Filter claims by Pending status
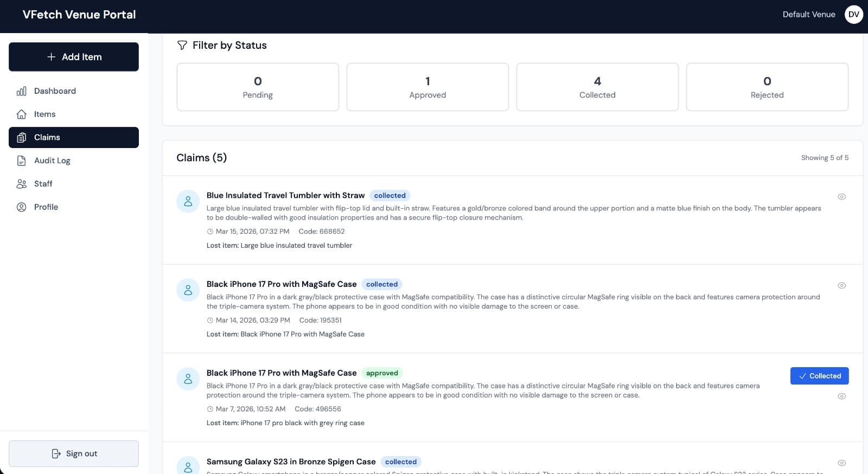 (x=258, y=87)
